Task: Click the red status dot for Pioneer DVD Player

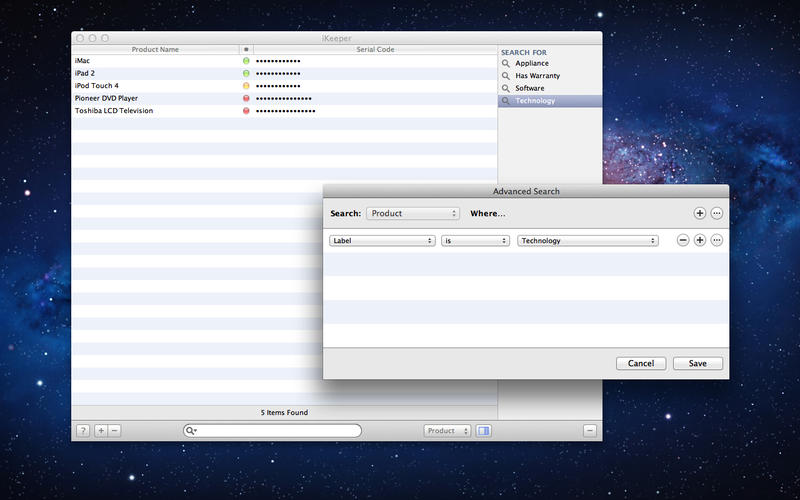Action: (x=246, y=98)
